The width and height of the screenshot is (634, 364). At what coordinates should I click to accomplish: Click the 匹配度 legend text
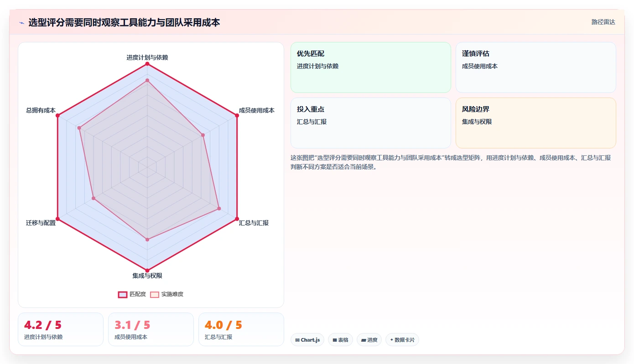[x=138, y=294]
